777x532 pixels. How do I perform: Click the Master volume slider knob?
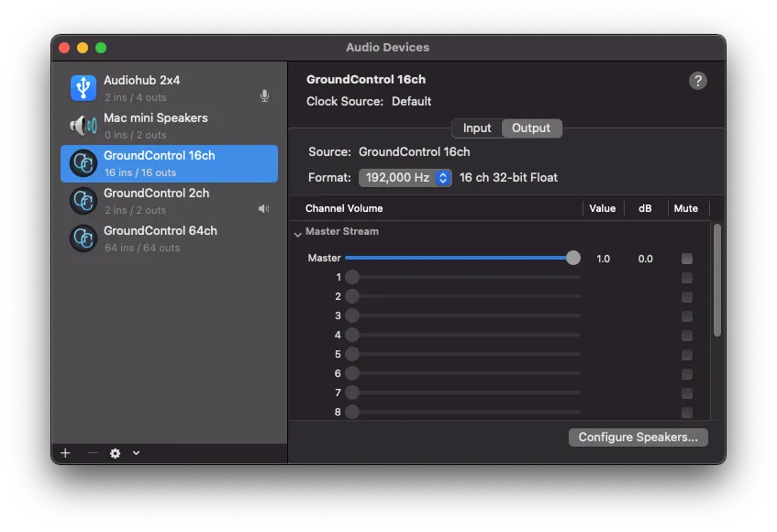tap(573, 259)
